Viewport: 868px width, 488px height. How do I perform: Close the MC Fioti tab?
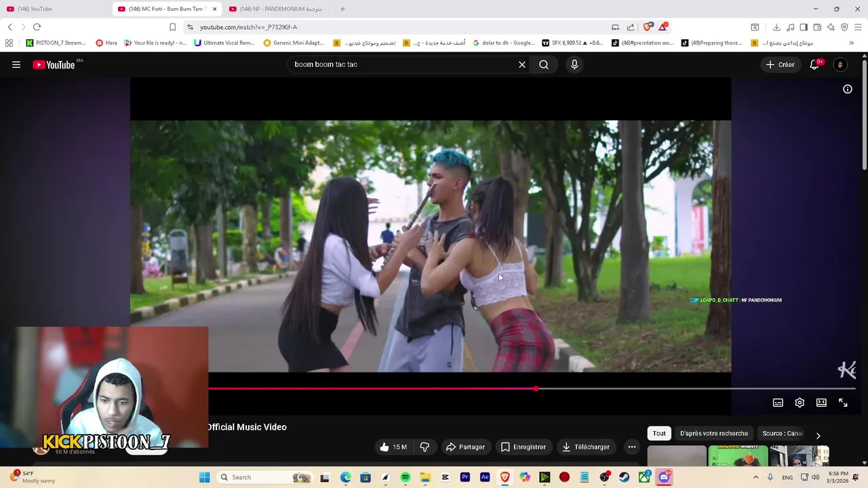coord(214,9)
